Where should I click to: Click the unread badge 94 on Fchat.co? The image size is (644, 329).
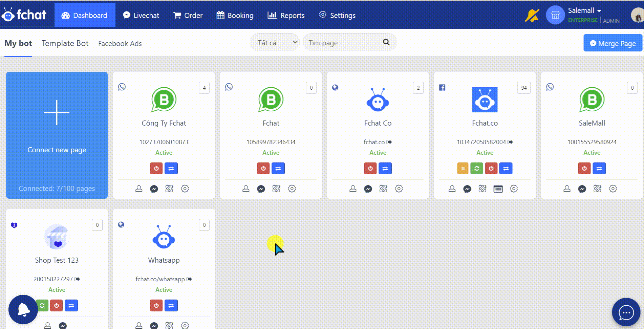tap(524, 88)
